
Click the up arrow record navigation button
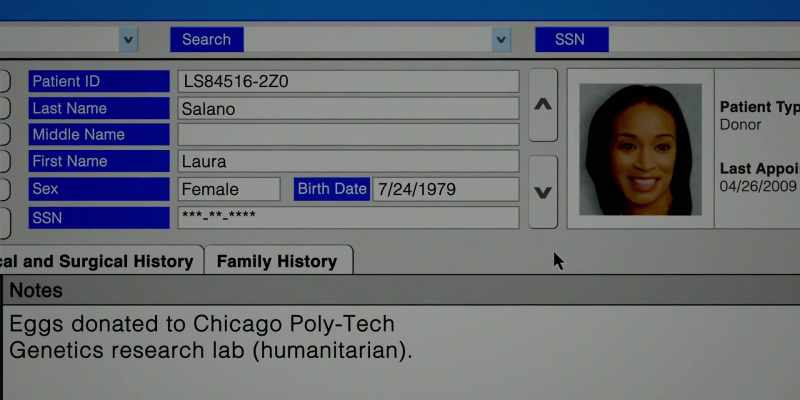[x=543, y=105]
